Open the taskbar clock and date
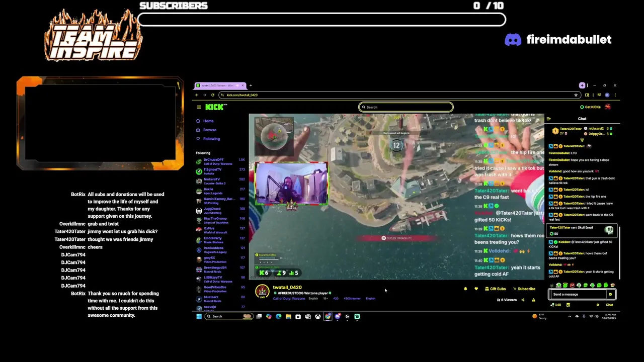Image resolution: width=644 pixels, height=362 pixels. (610, 317)
